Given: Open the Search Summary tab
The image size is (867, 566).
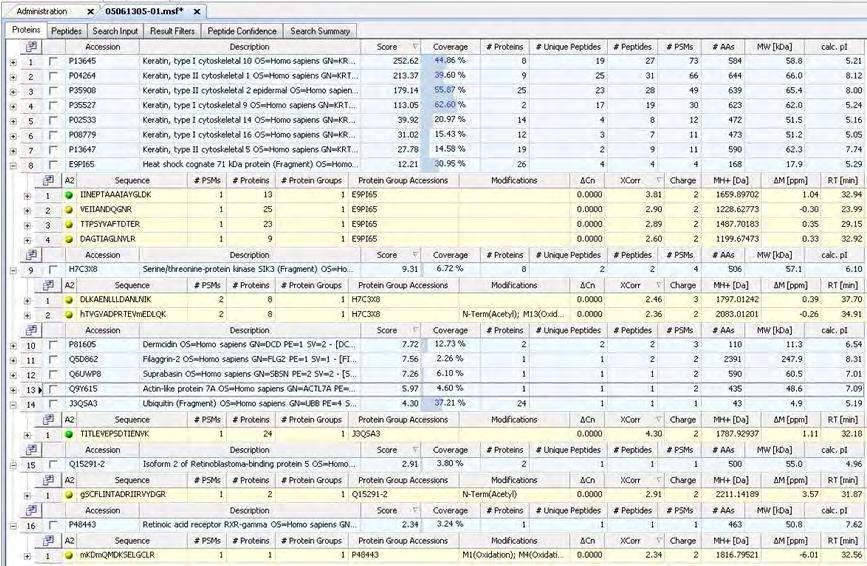Looking at the screenshot, I should coord(320,31).
